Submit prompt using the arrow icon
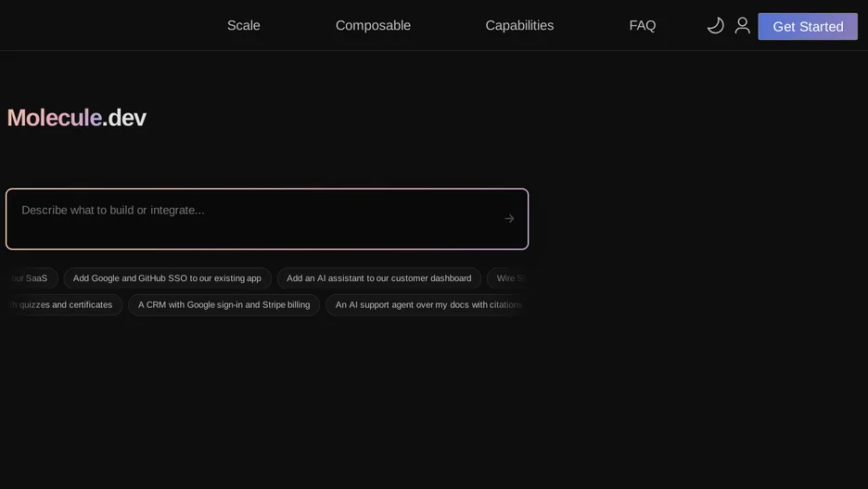 509,219
